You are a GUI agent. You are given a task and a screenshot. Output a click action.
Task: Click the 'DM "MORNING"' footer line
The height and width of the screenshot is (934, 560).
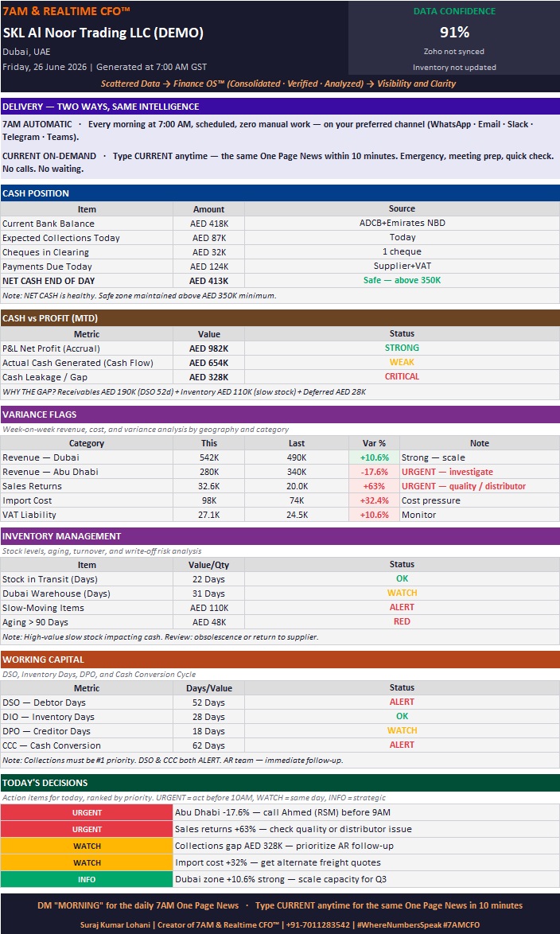click(280, 905)
